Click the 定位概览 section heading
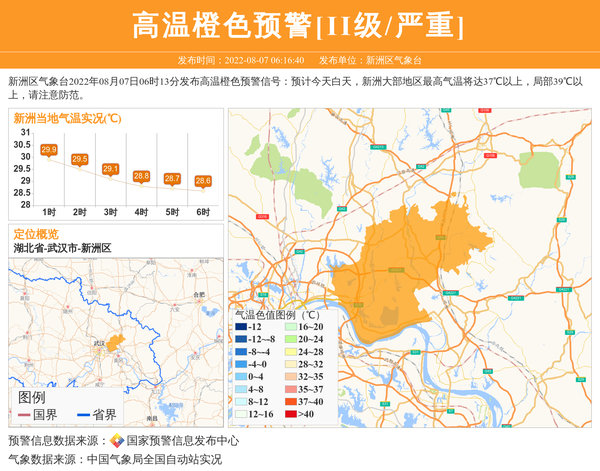 coord(36,234)
